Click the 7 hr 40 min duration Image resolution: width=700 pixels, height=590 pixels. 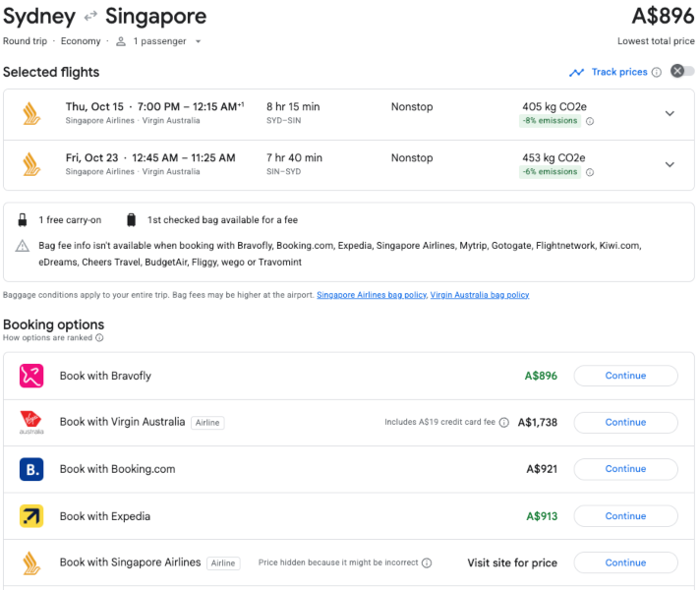point(294,157)
